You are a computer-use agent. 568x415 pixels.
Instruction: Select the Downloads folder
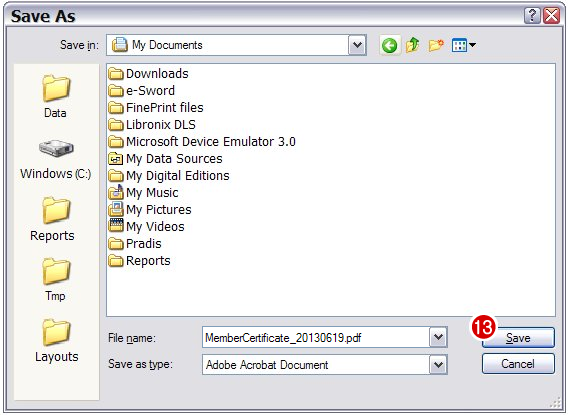click(x=149, y=74)
